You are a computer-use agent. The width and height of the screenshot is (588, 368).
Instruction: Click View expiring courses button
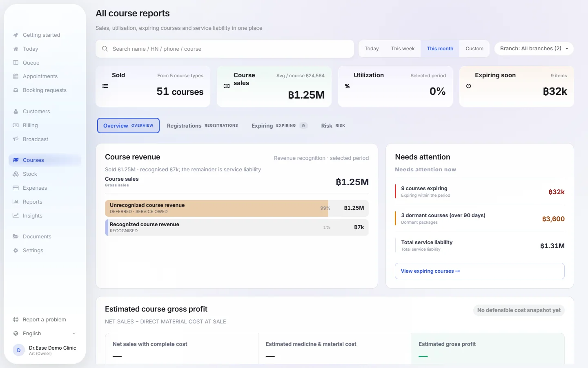(479, 271)
